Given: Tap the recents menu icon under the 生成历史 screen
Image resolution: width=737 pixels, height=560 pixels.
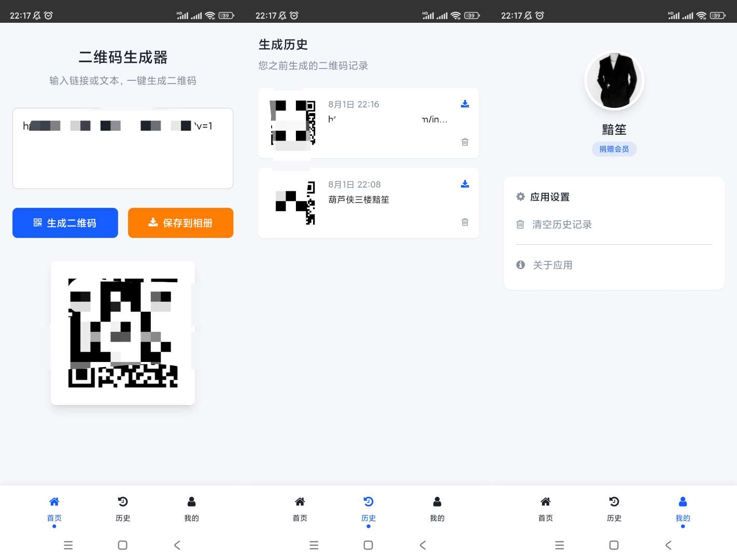Looking at the screenshot, I should (314, 545).
